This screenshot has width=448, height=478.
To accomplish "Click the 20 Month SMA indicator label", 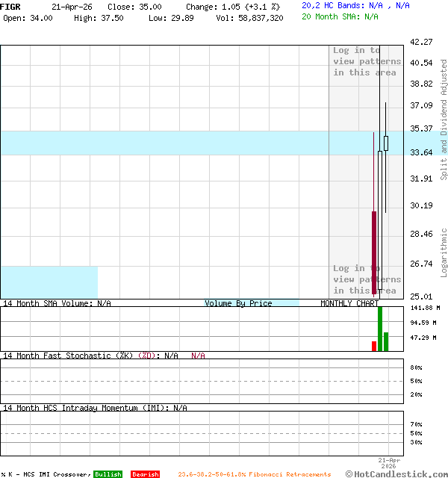I will pyautogui.click(x=340, y=16).
